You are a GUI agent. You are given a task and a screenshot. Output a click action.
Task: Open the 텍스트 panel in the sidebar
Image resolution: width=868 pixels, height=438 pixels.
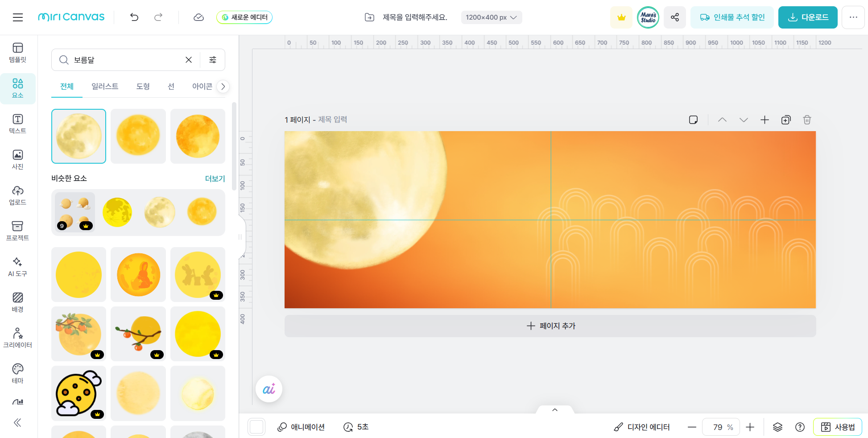click(x=17, y=124)
